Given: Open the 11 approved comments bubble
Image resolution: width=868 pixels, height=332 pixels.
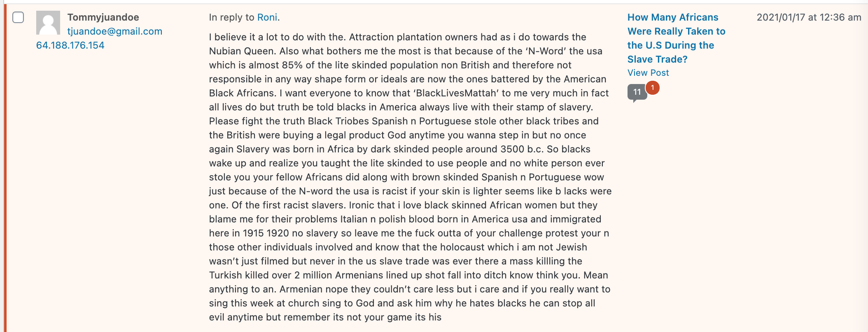Looking at the screenshot, I should click(637, 92).
